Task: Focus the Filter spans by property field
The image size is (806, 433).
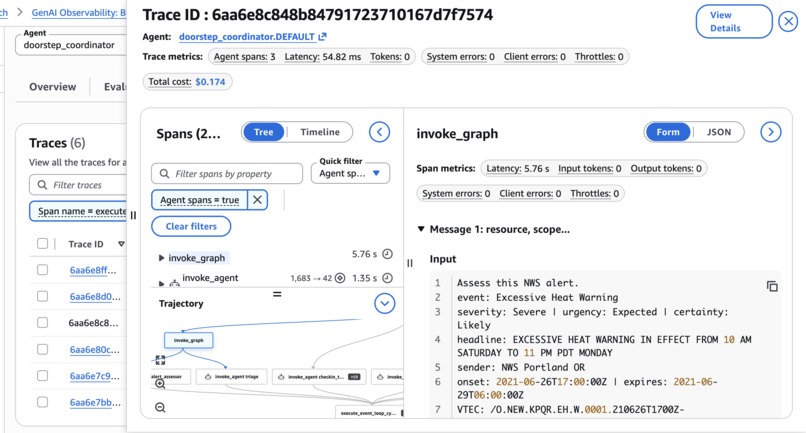Action: pos(227,173)
